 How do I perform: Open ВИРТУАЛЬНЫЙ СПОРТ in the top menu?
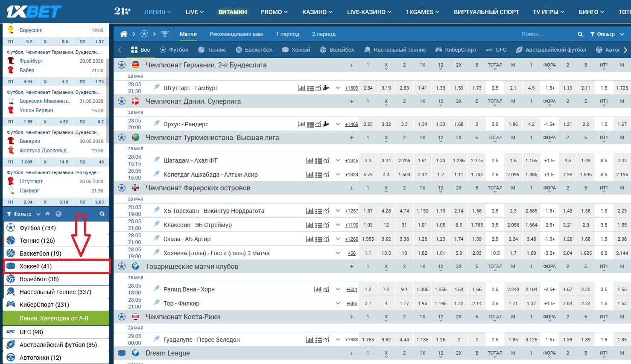[486, 12]
